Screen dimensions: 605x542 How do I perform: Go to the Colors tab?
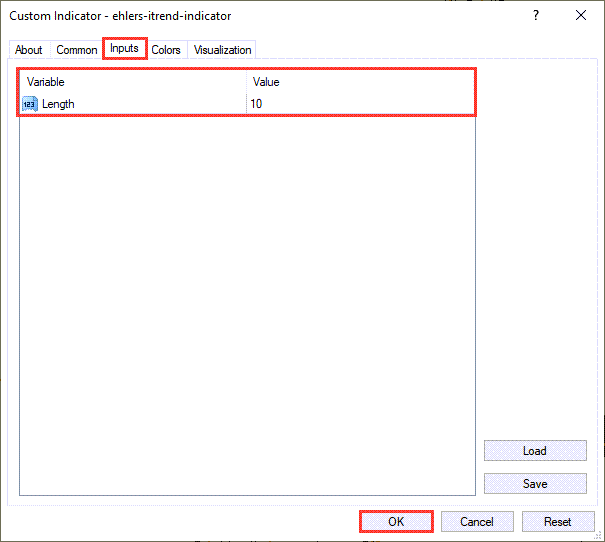pyautogui.click(x=166, y=50)
